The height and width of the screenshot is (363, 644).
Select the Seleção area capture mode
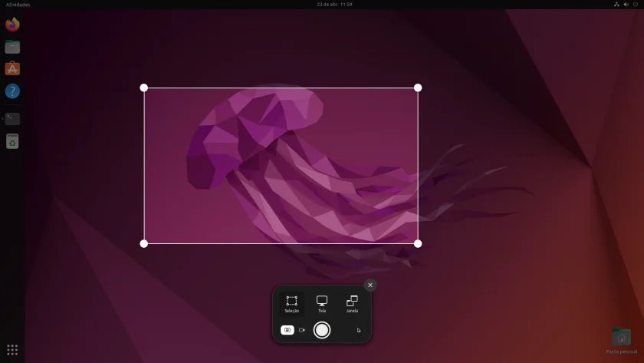[x=291, y=304]
